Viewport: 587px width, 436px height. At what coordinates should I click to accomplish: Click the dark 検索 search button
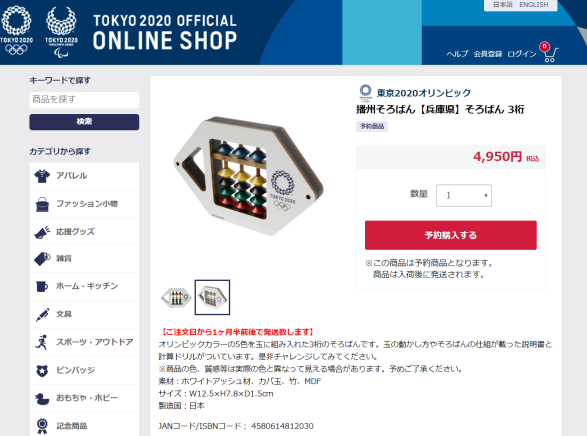point(84,122)
